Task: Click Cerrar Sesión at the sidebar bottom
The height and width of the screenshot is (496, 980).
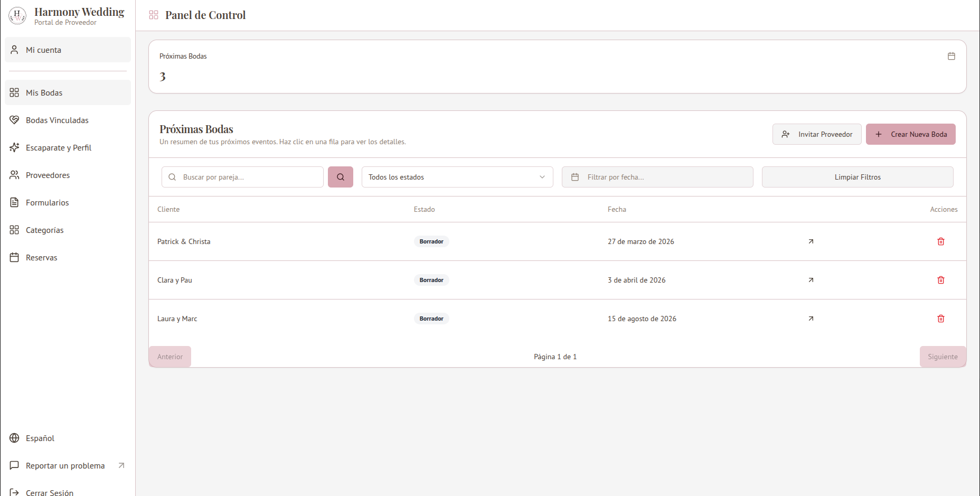Action: point(49,491)
